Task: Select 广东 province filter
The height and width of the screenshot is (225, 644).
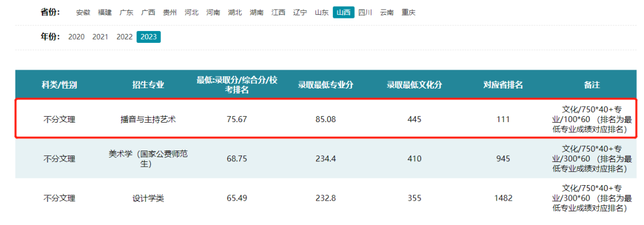Action: (126, 12)
